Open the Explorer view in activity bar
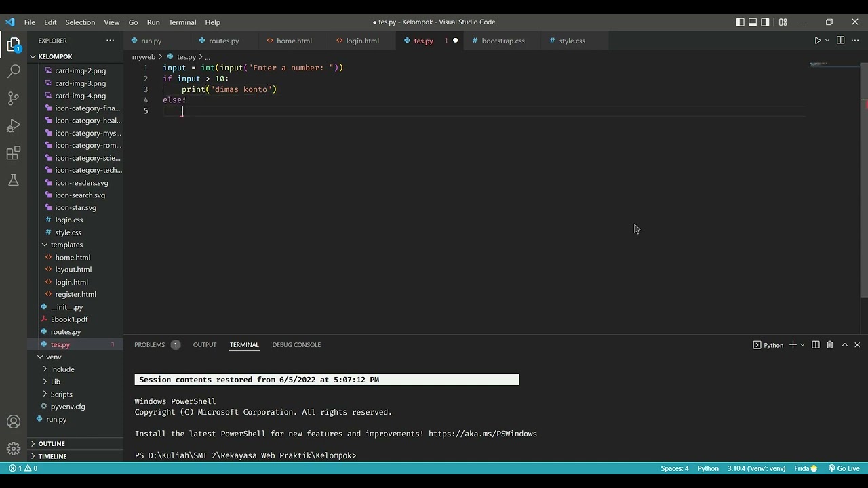 pyautogui.click(x=14, y=45)
